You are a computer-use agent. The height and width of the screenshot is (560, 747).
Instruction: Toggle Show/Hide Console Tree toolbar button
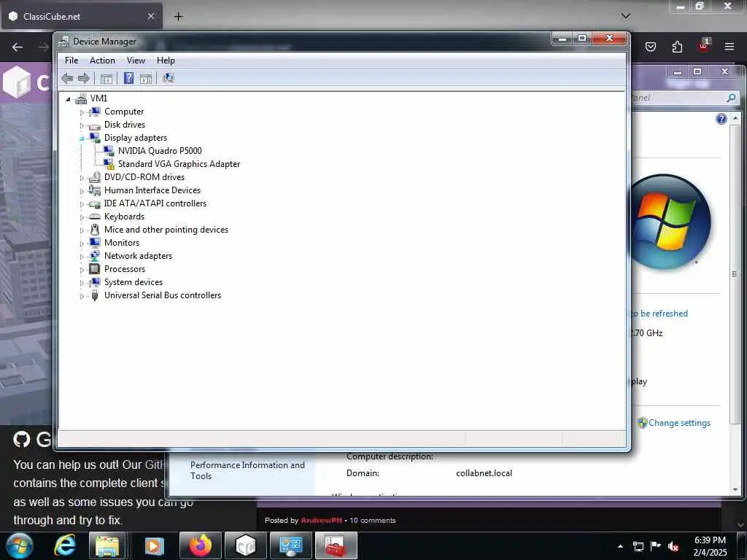(107, 79)
